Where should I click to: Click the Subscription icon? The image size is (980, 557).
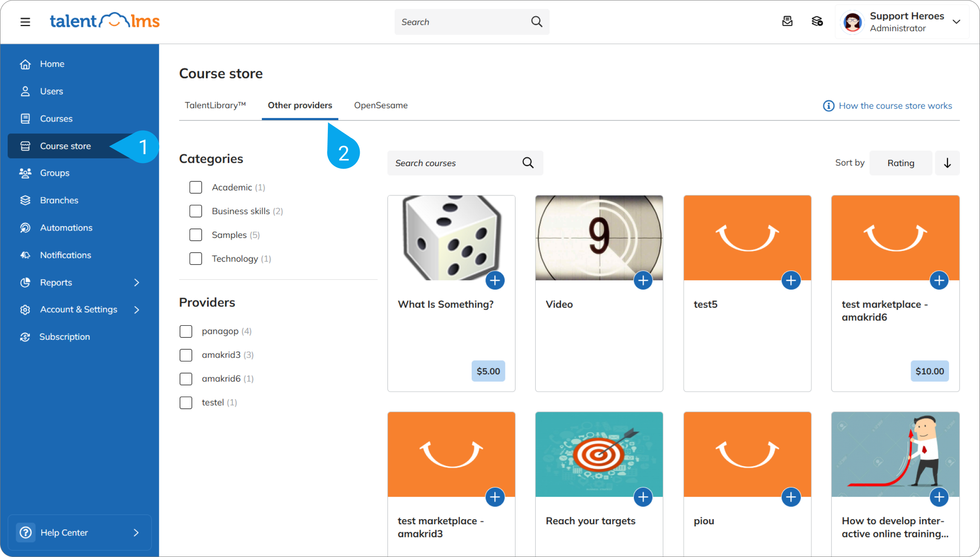pos(25,337)
